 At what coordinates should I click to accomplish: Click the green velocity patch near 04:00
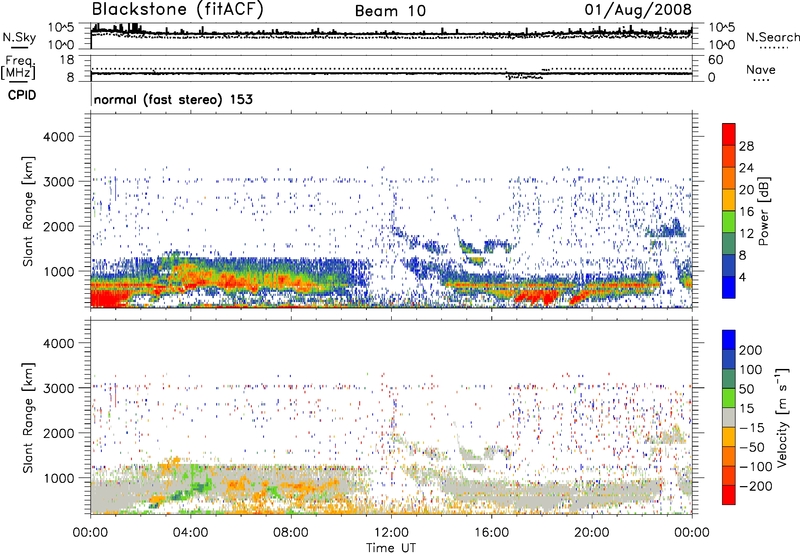pos(194,485)
